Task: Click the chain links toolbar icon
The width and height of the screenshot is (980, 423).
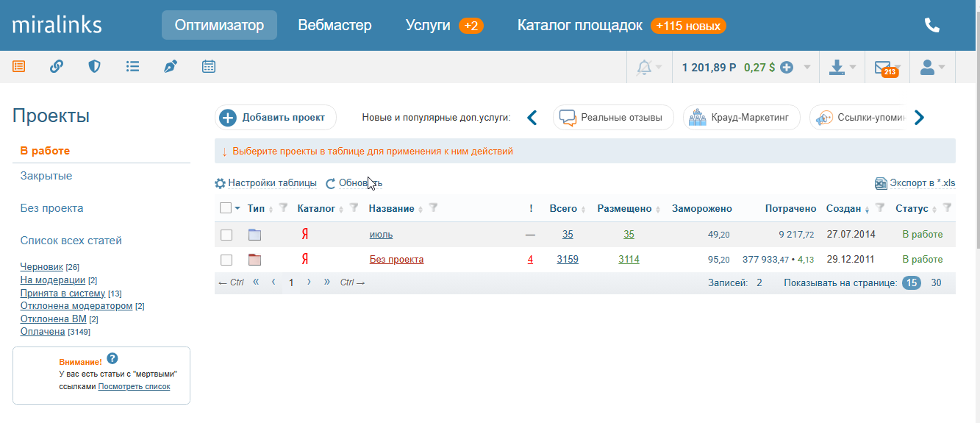Action: [57, 66]
